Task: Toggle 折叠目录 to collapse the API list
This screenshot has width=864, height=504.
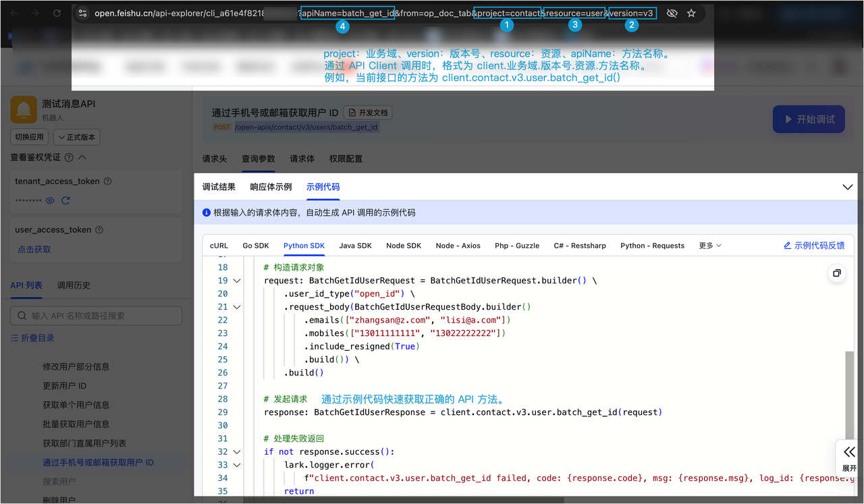Action: (32, 338)
